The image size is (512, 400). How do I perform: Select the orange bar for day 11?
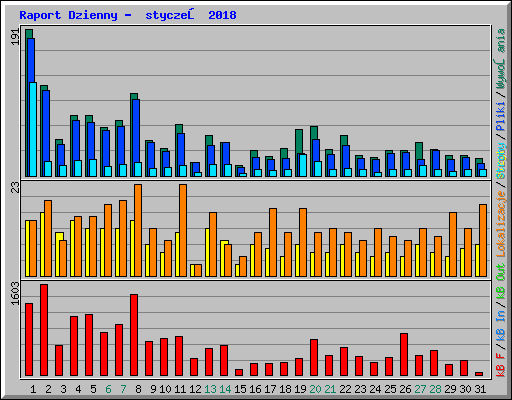click(x=183, y=230)
